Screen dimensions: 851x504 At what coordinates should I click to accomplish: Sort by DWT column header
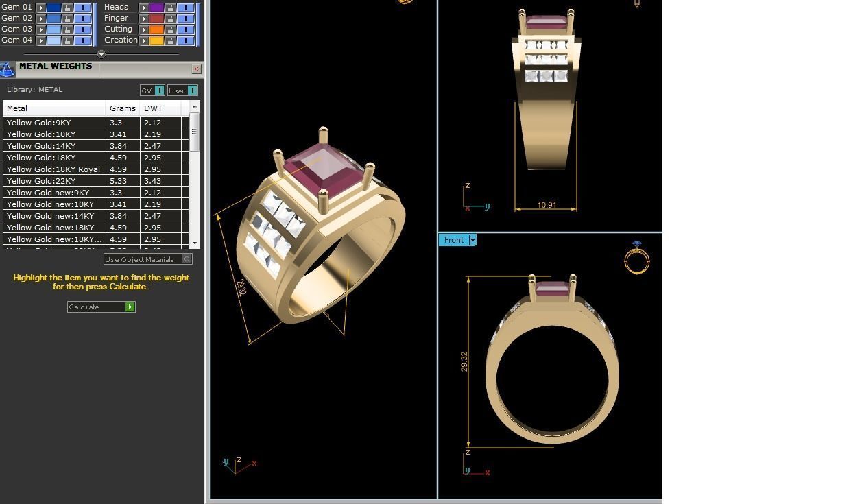click(160, 108)
